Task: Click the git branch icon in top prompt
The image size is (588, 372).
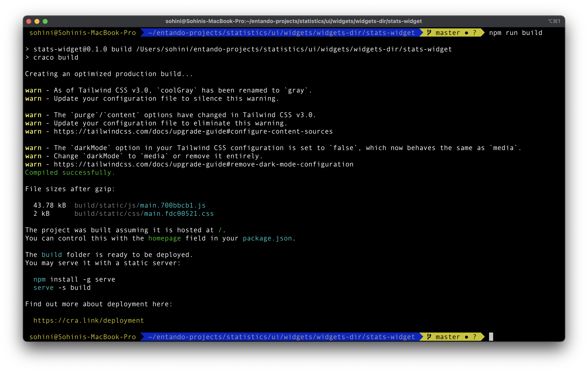Action: [429, 32]
